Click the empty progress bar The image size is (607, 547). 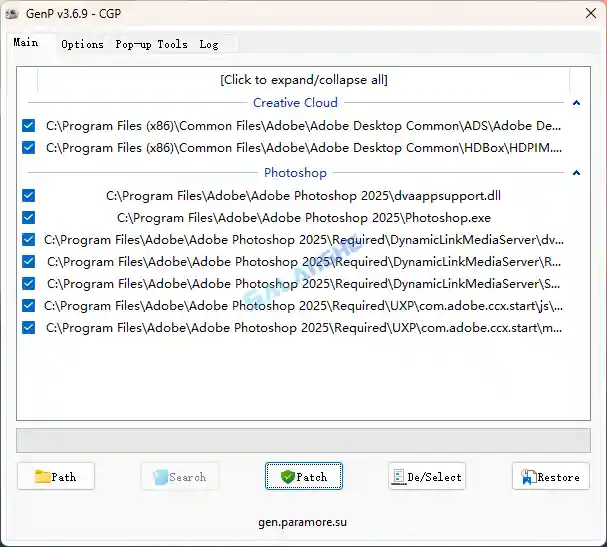[x=304, y=440]
